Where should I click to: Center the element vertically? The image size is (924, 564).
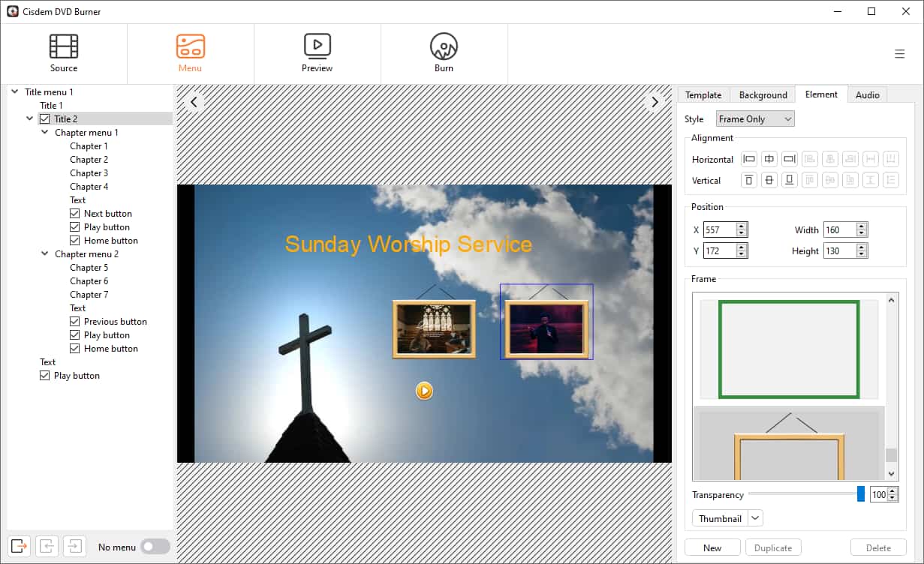[x=769, y=180]
